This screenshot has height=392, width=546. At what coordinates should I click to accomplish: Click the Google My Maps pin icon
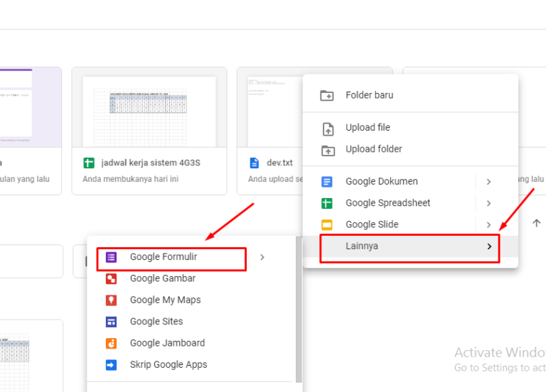(x=111, y=300)
